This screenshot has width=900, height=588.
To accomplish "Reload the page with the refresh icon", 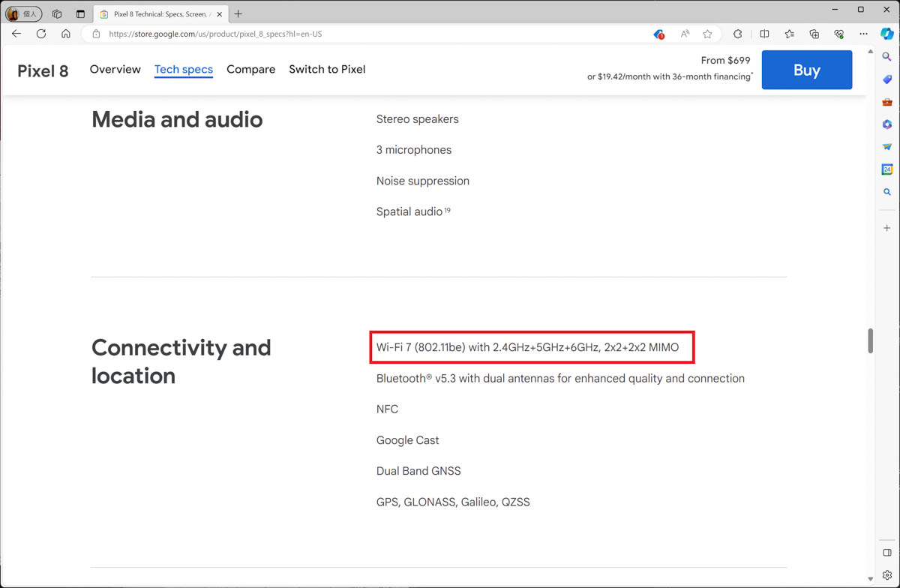I will click(41, 34).
